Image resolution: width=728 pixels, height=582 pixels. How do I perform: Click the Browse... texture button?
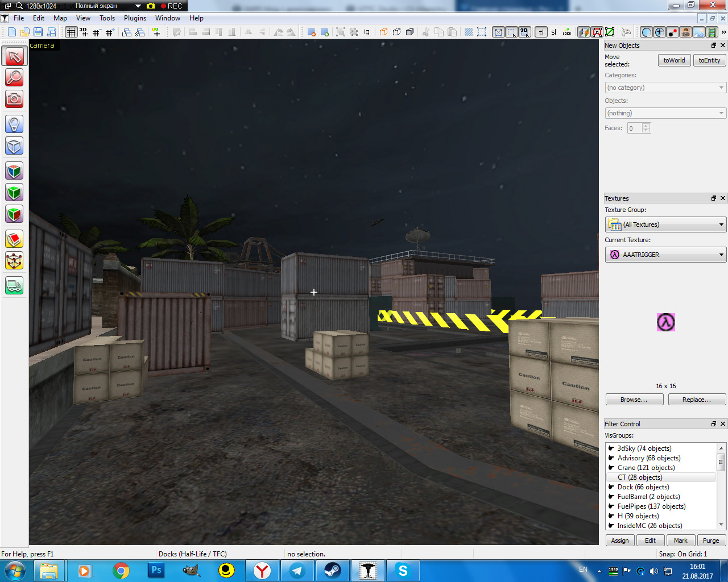[x=634, y=400]
